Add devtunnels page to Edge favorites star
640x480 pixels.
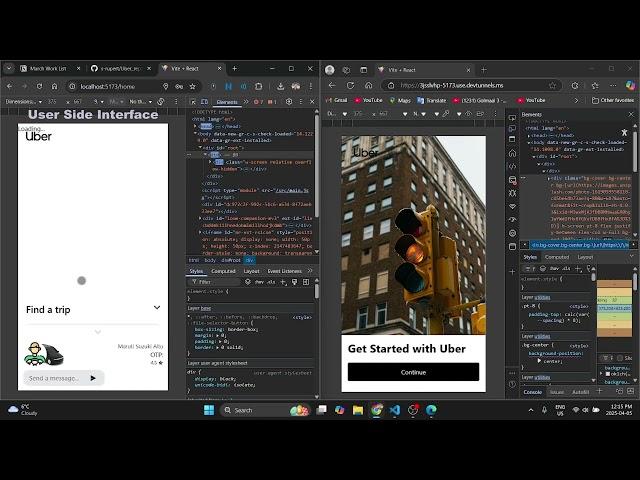click(x=552, y=85)
